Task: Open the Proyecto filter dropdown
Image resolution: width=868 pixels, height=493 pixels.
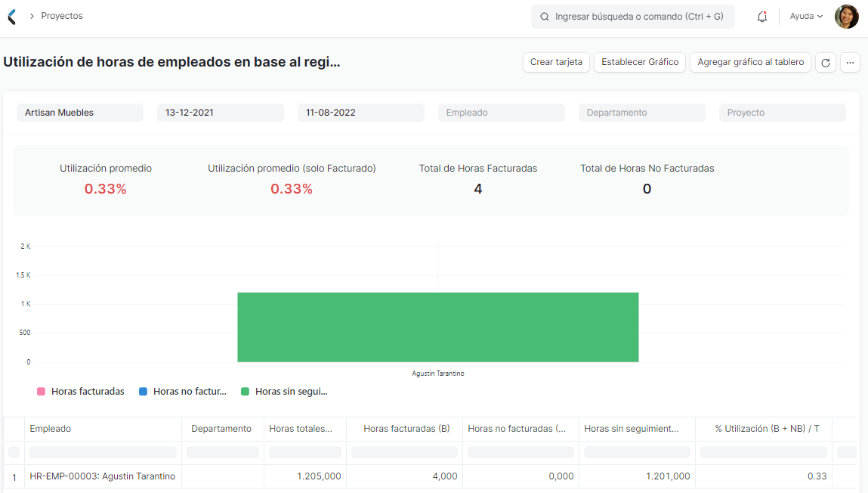Action: pyautogui.click(x=782, y=112)
